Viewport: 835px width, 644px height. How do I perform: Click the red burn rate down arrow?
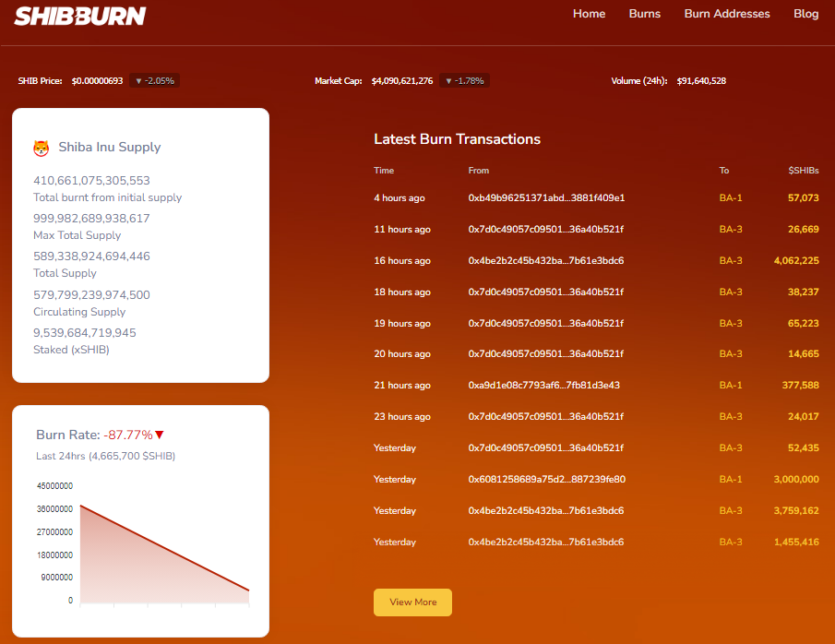coord(160,435)
